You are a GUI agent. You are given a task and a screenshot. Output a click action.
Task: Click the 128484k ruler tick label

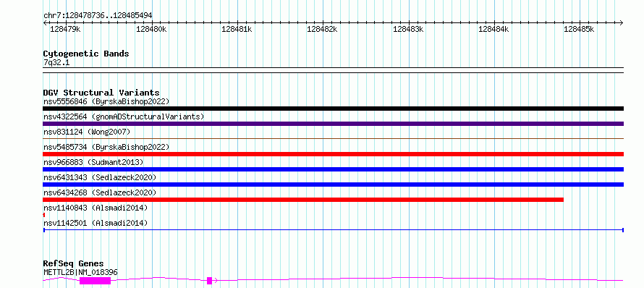(493, 29)
